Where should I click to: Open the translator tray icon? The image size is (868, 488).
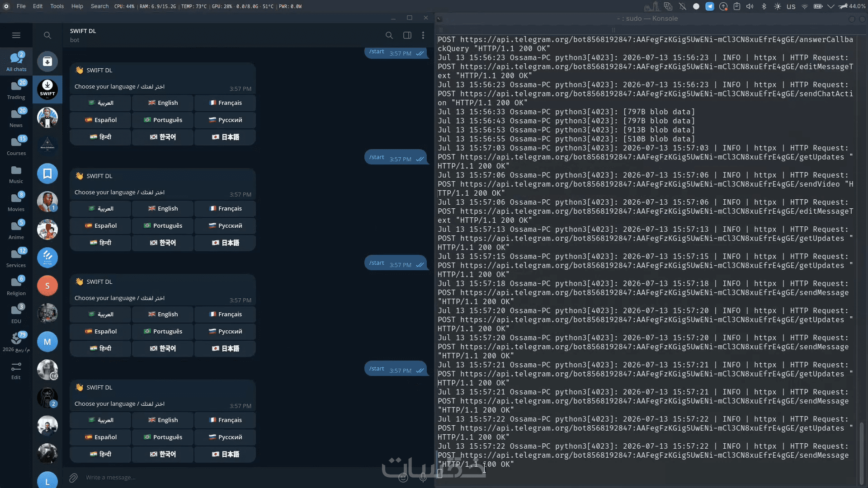(x=668, y=6)
